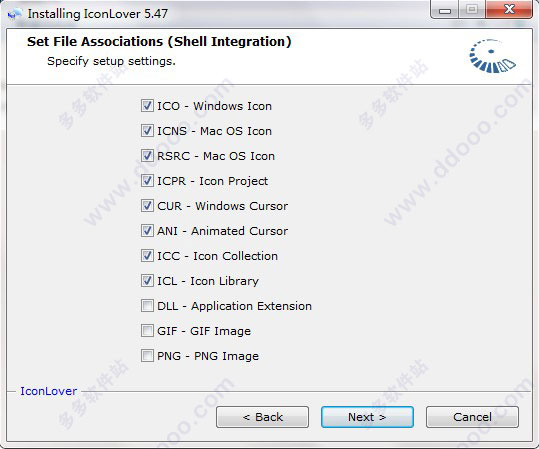Disable ICPR - Icon Project association
Image resolution: width=539 pixels, height=449 pixels.
(147, 181)
